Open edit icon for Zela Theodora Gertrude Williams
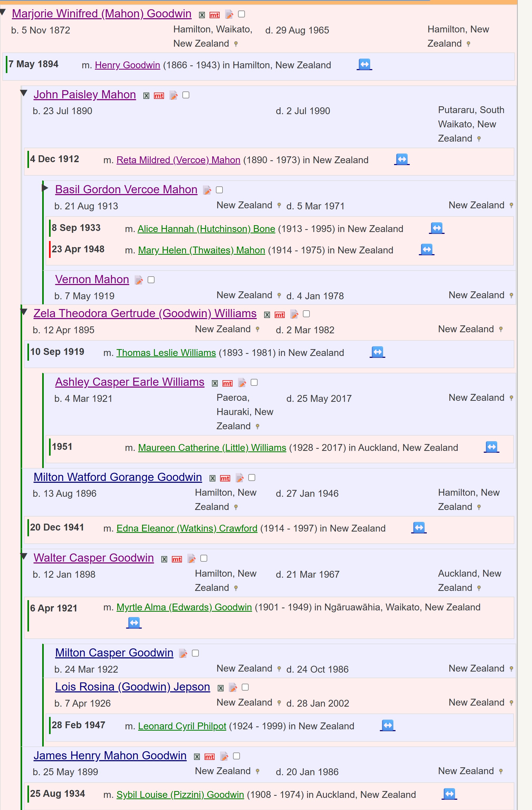Image resolution: width=532 pixels, height=810 pixels. pos(294,314)
